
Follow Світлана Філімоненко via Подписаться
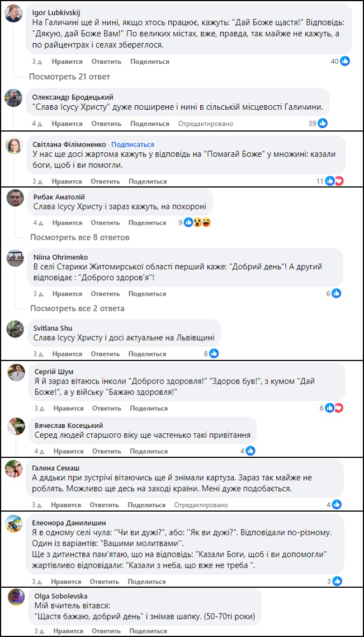point(133,144)
